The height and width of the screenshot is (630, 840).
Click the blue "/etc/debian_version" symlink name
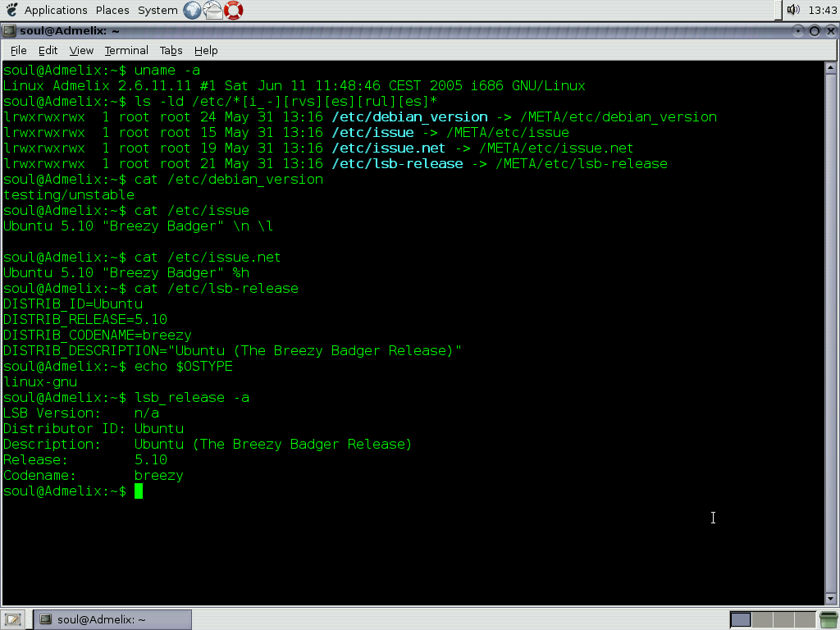coord(410,116)
